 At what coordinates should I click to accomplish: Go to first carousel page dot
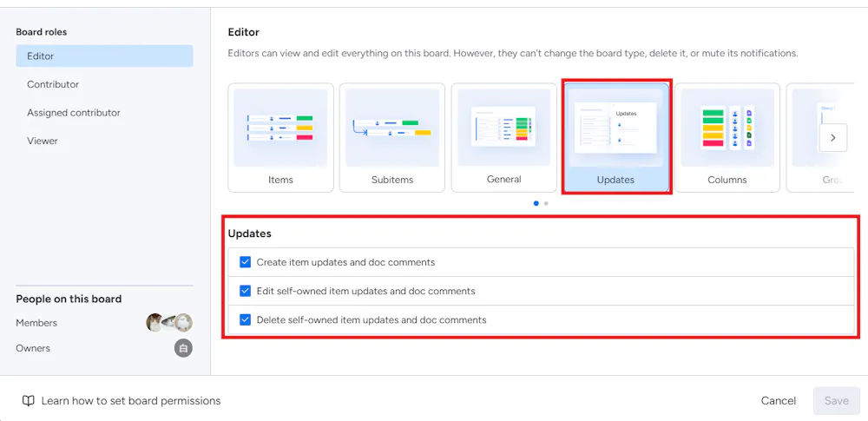coord(536,203)
